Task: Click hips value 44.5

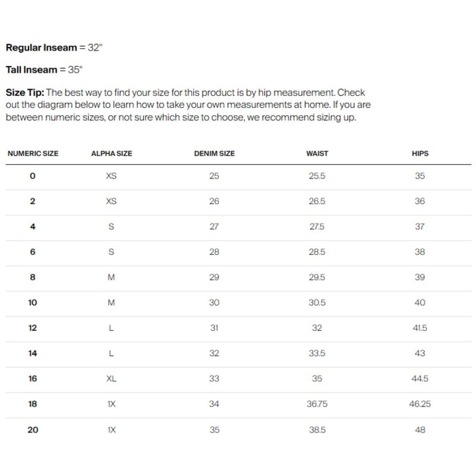Action: 420,378
